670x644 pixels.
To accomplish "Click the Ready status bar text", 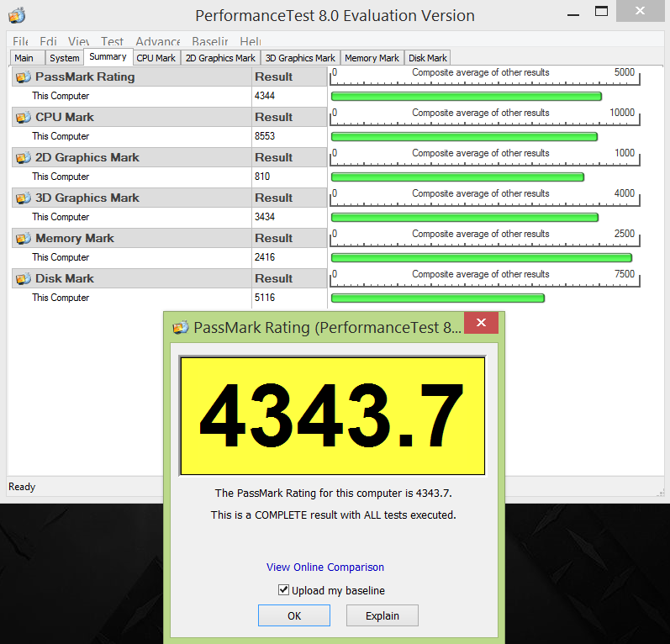I will pos(22,487).
